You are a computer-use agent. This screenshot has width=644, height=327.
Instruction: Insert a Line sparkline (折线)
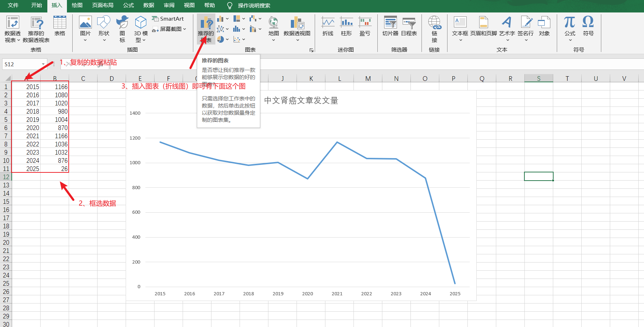(x=328, y=26)
